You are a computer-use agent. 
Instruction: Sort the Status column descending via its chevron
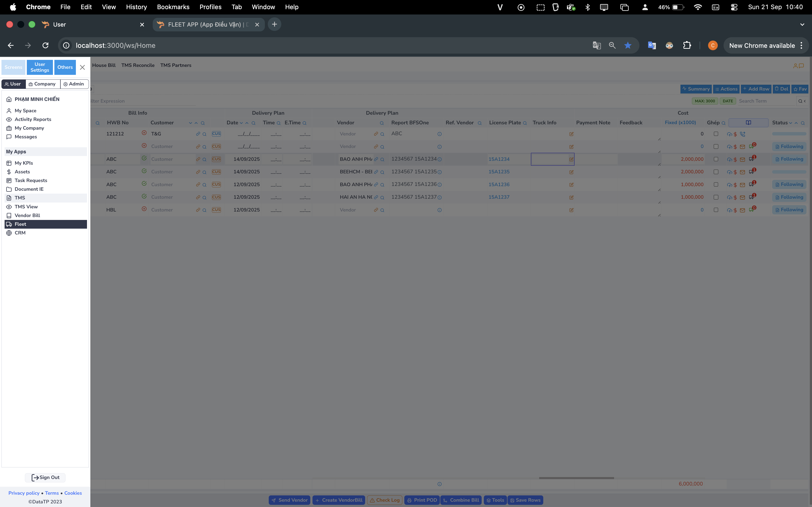[790, 123]
